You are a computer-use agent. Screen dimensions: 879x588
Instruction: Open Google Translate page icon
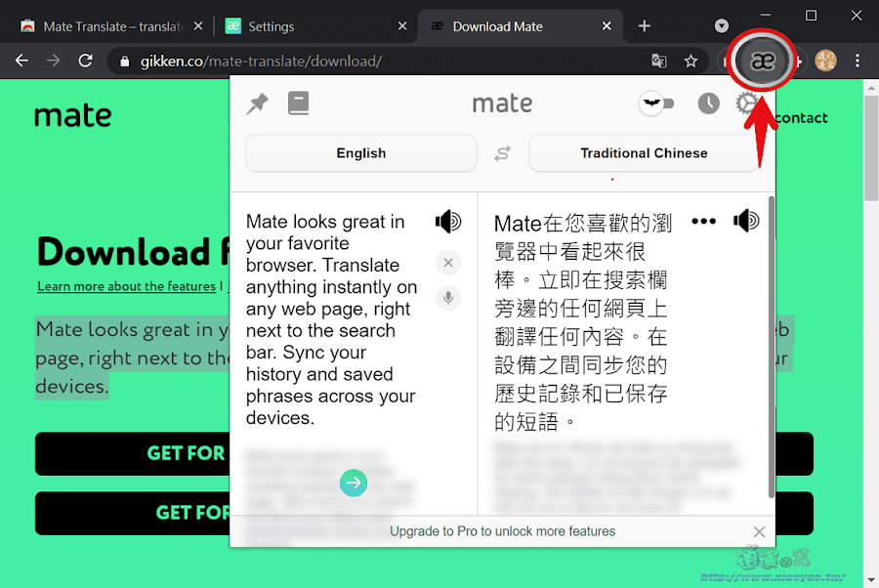point(659,61)
